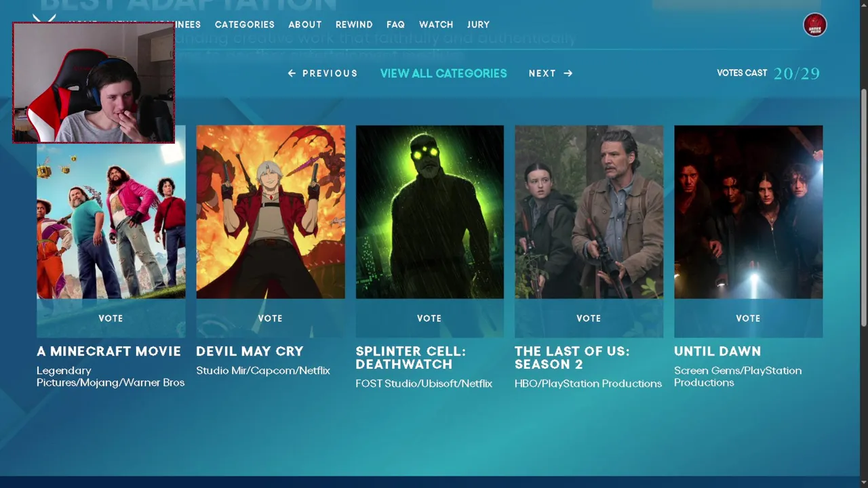Open the Watch menu item
This screenshot has width=868, height=488.
pyautogui.click(x=436, y=24)
